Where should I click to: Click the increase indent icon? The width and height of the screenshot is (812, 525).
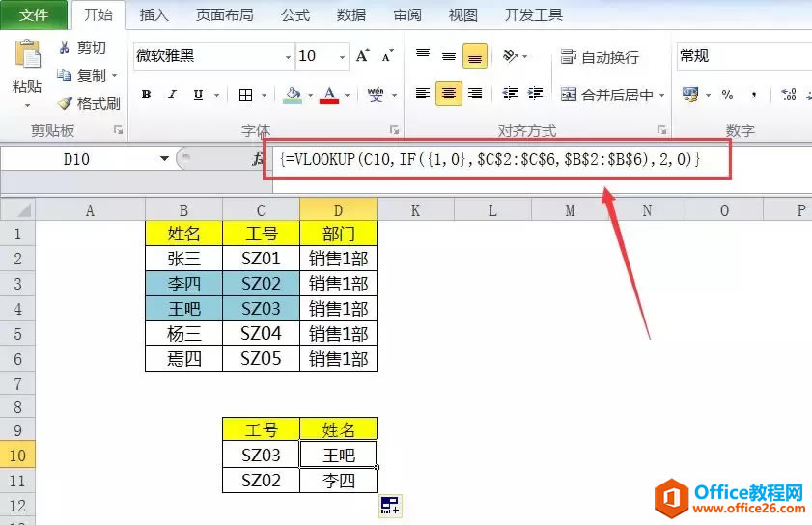click(x=536, y=94)
